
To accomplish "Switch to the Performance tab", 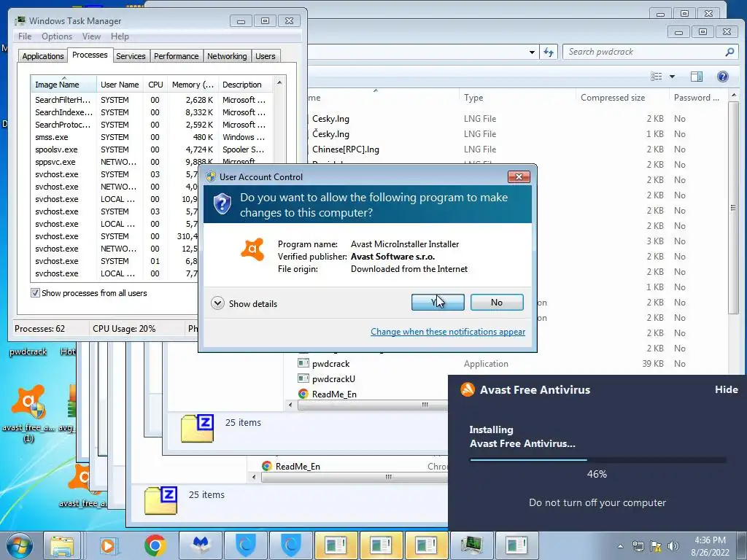I will [176, 56].
